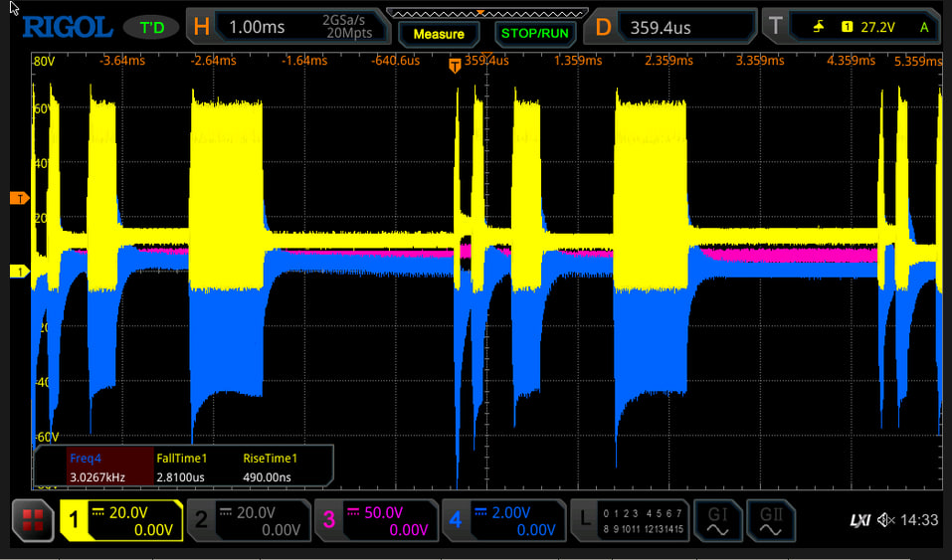The height and width of the screenshot is (560, 952).
Task: Toggle channel 1 (20.0V yellow)
Action: (x=120, y=520)
